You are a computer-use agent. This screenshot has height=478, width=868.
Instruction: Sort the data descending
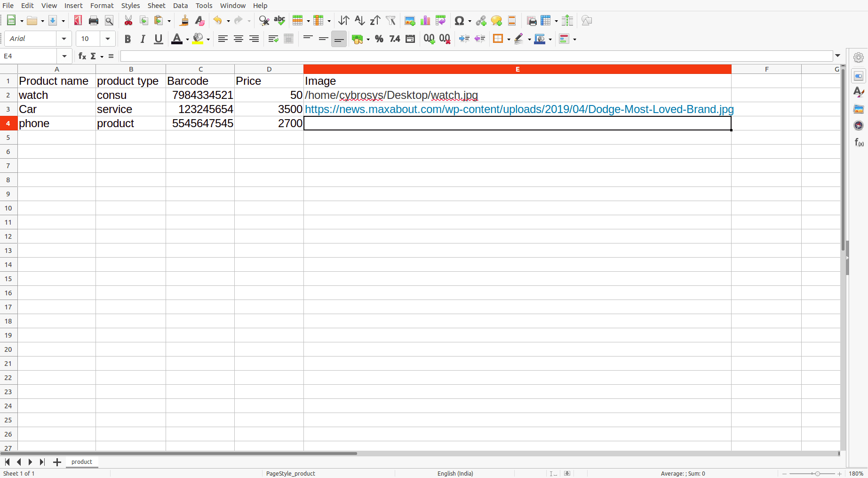375,20
